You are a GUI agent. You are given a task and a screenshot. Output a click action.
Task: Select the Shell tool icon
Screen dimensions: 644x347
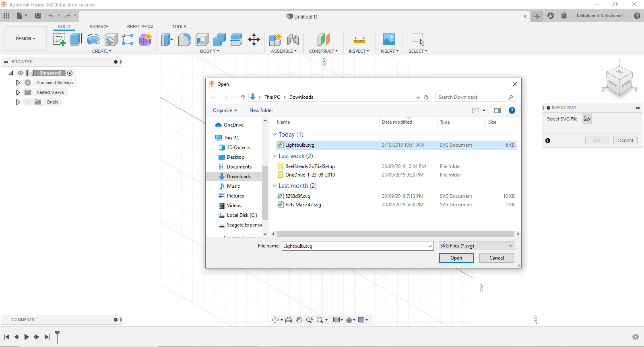tap(202, 39)
